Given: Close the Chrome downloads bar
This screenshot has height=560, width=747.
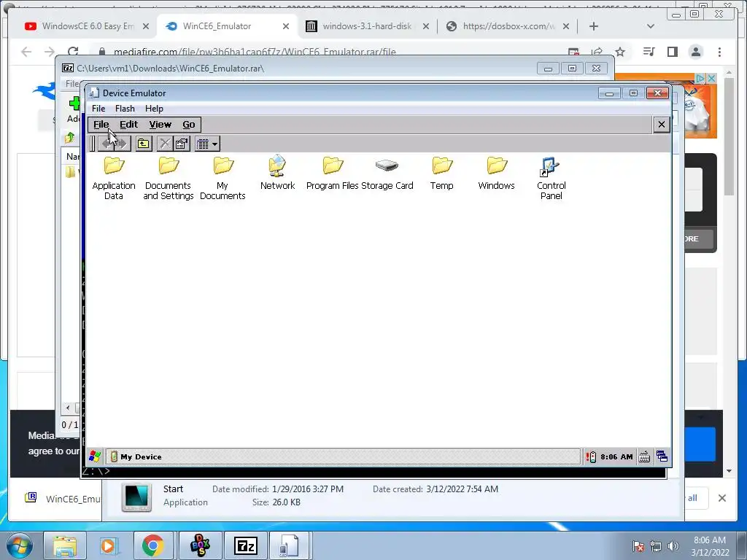Looking at the screenshot, I should click(722, 498).
